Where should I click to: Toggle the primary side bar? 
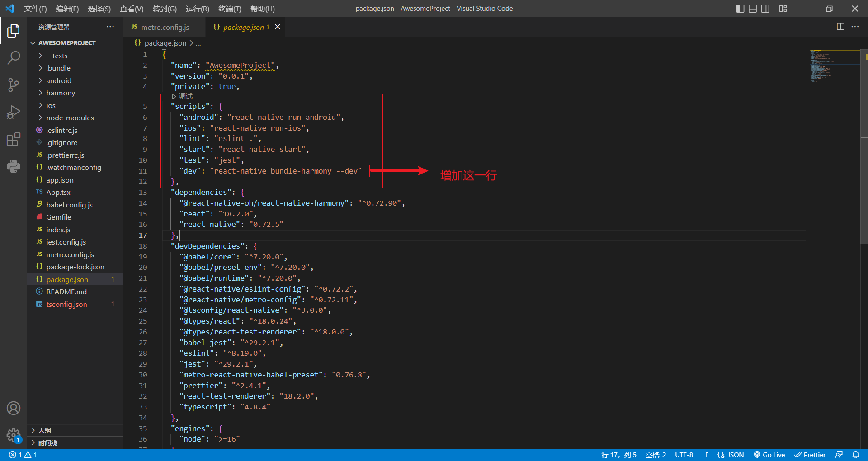click(740, 9)
